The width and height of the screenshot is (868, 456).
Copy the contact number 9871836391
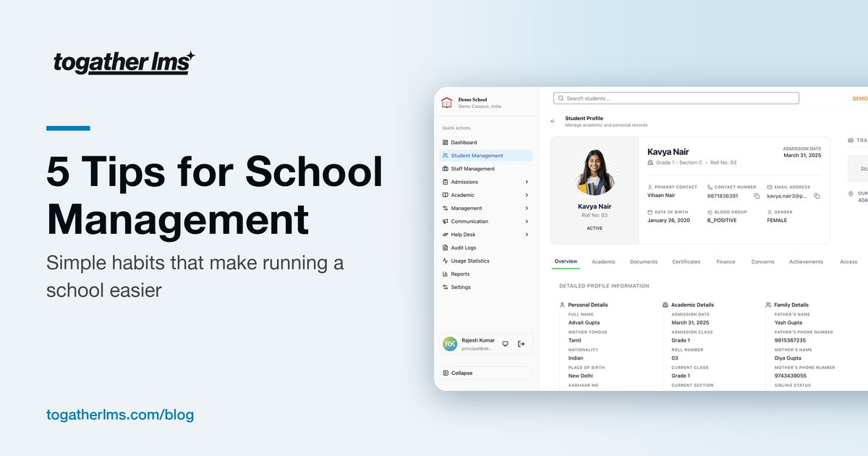coord(757,196)
